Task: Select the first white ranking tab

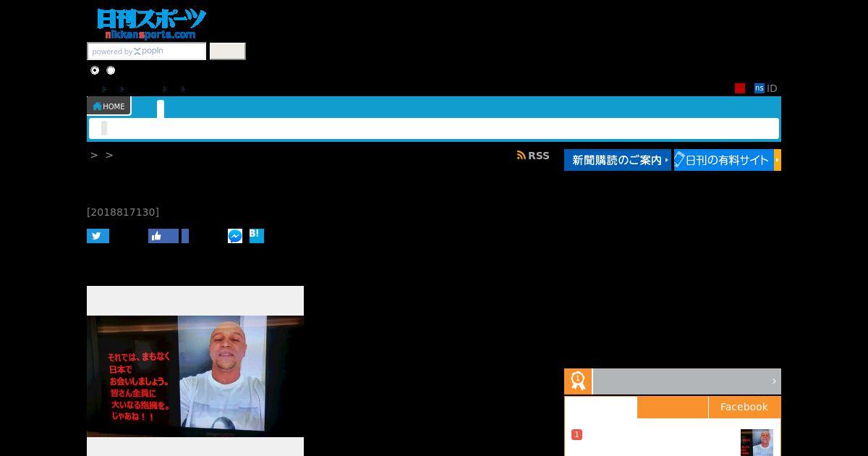Action: [601, 407]
